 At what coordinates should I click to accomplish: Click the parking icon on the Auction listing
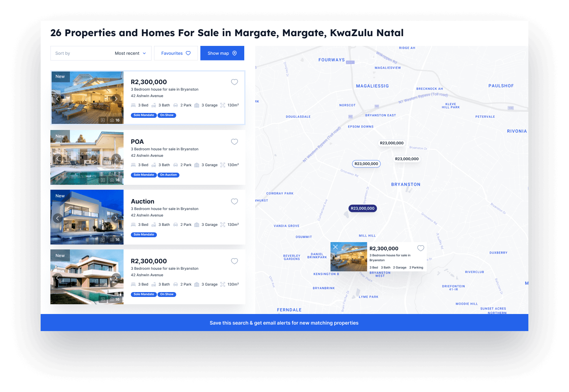tap(176, 224)
